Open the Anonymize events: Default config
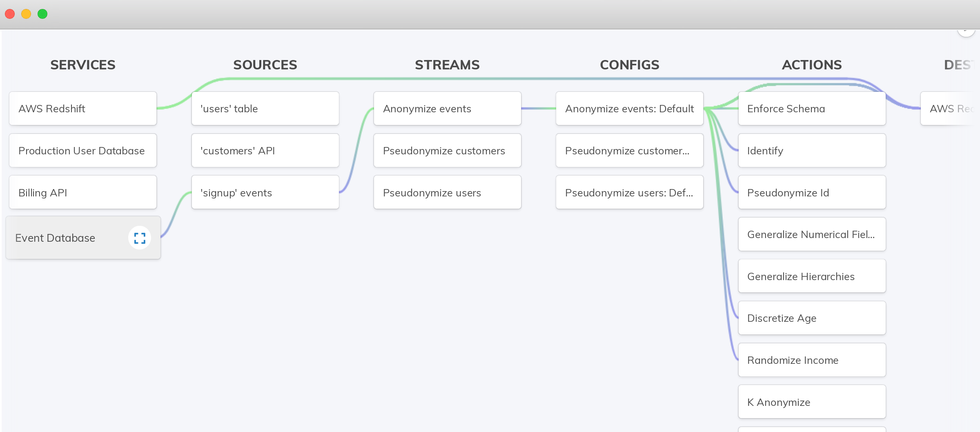 (629, 109)
